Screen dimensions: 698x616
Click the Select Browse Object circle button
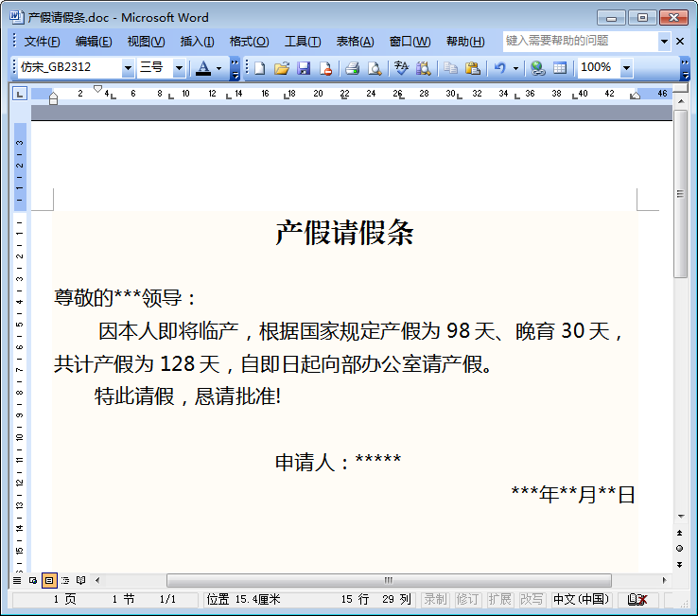point(679,548)
